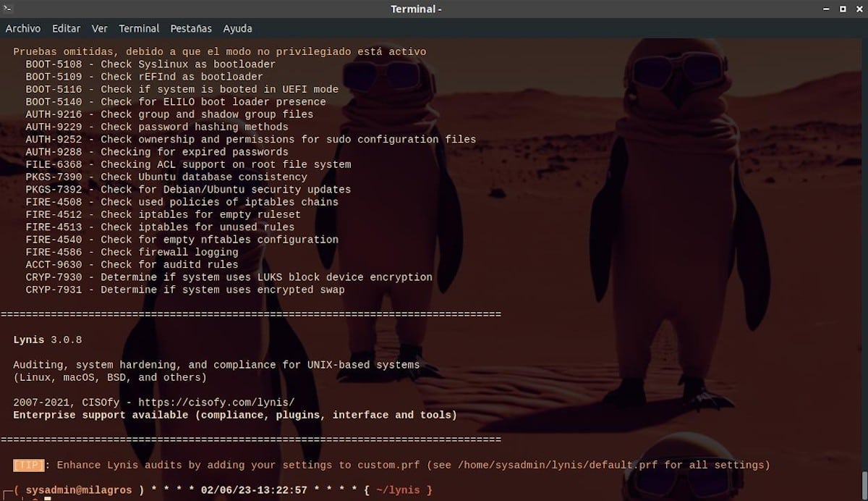Close the Terminal window
Screen dimensions: 868x501
point(858,9)
